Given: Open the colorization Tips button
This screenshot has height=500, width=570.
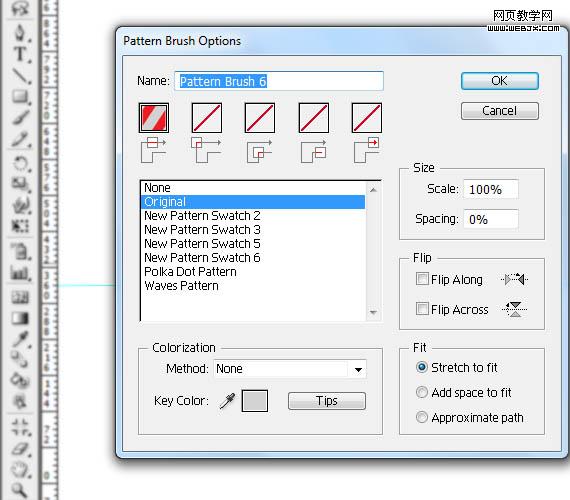Looking at the screenshot, I should point(327,401).
